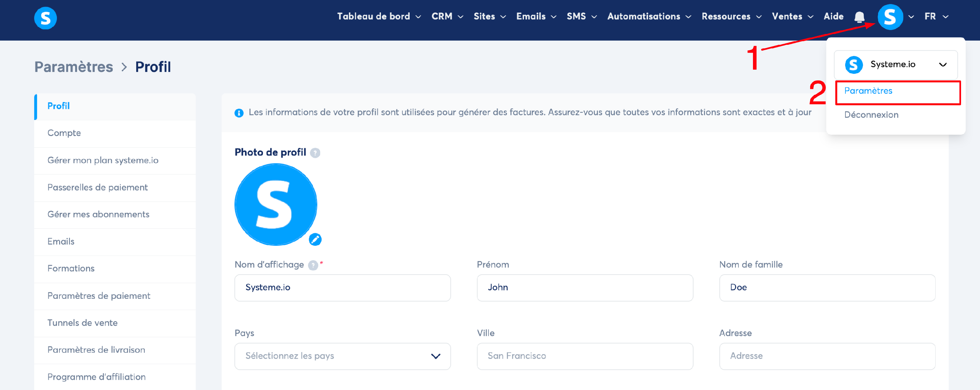Click help icon next to Photo de profil
Screen dimensions: 980x390
point(315,153)
